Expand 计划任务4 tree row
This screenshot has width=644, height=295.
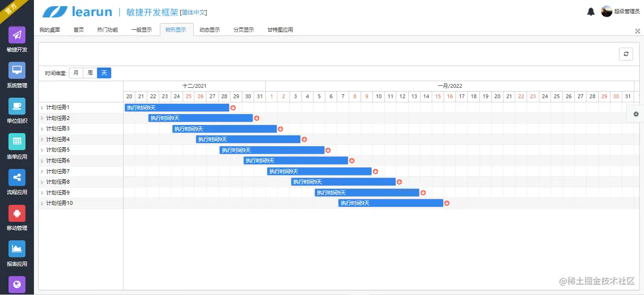click(x=42, y=139)
